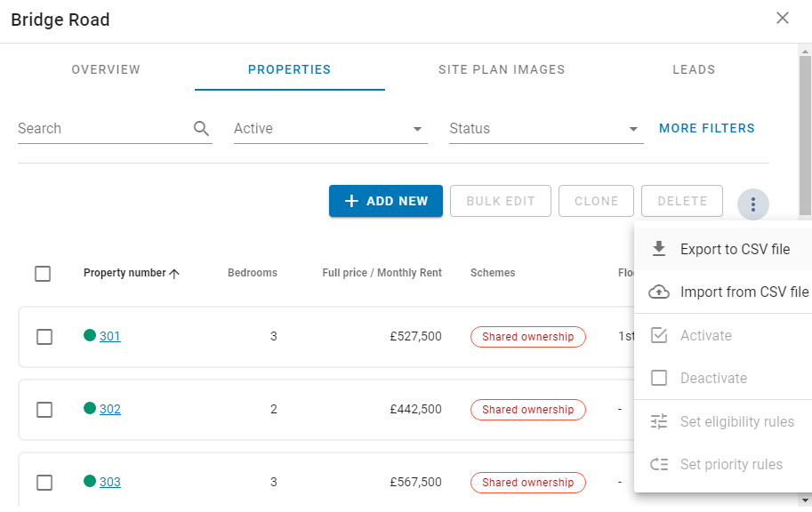Click the Add New button
Viewport: 812px width, 512px height.
click(x=386, y=201)
